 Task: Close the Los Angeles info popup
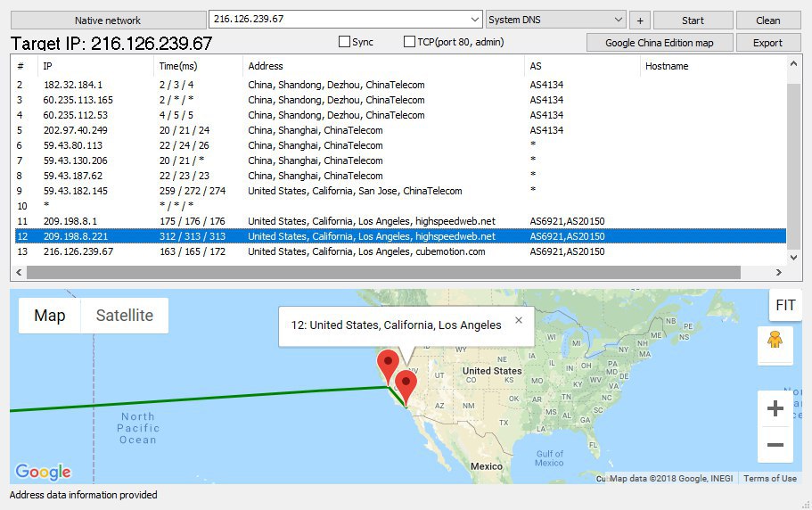point(519,321)
